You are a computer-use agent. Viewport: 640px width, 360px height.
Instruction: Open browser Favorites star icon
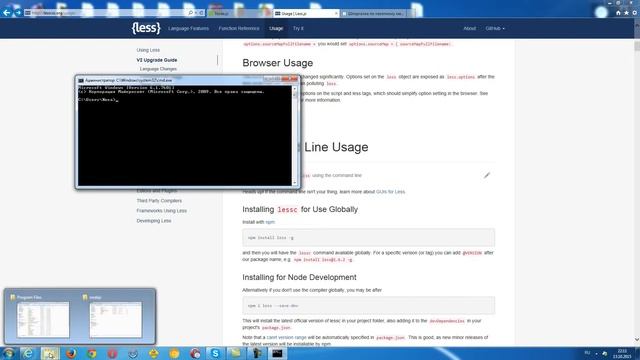(x=626, y=13)
